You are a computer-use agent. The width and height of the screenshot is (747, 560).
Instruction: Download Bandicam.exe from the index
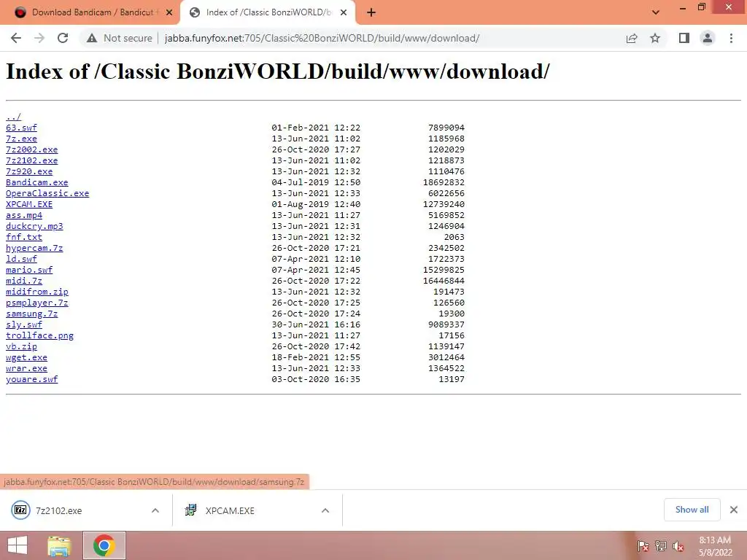37,182
